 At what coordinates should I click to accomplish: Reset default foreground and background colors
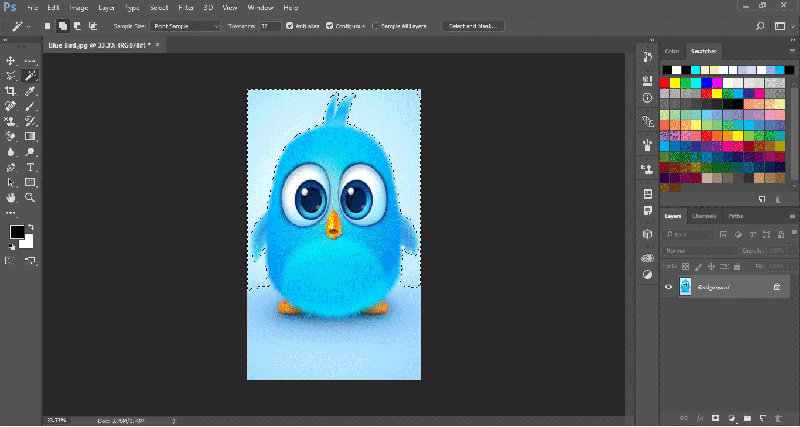tap(12, 247)
